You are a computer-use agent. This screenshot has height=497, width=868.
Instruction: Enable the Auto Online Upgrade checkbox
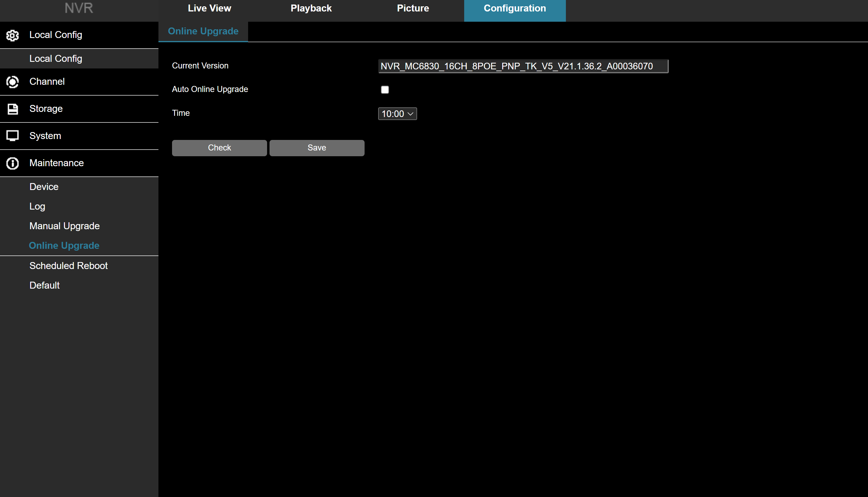(385, 90)
